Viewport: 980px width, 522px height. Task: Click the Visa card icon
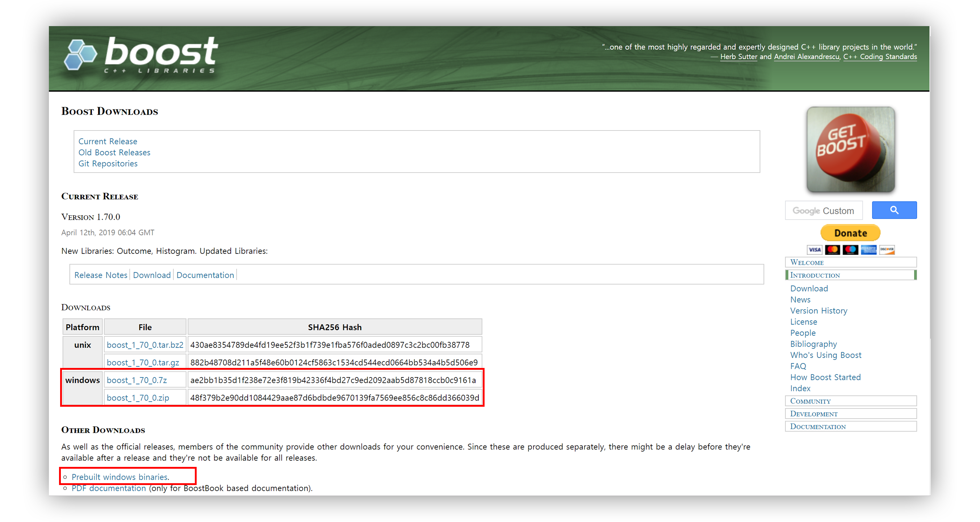pos(814,250)
